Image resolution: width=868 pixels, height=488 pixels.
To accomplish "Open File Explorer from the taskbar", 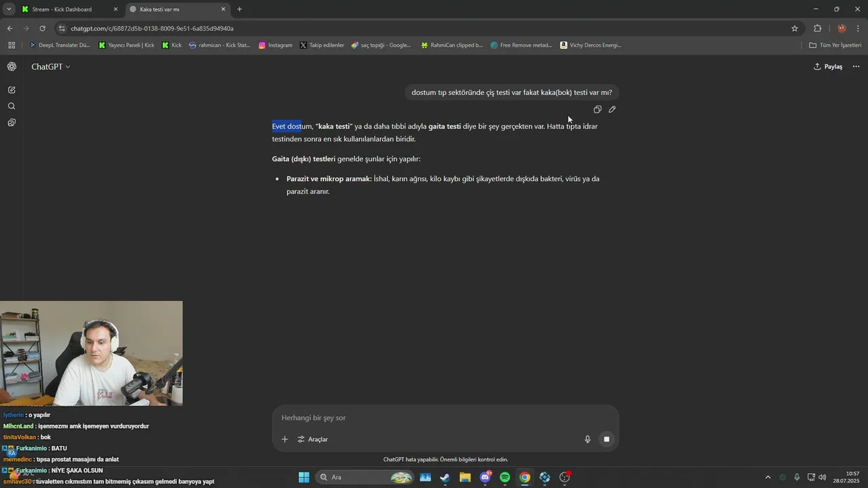I will point(465,477).
